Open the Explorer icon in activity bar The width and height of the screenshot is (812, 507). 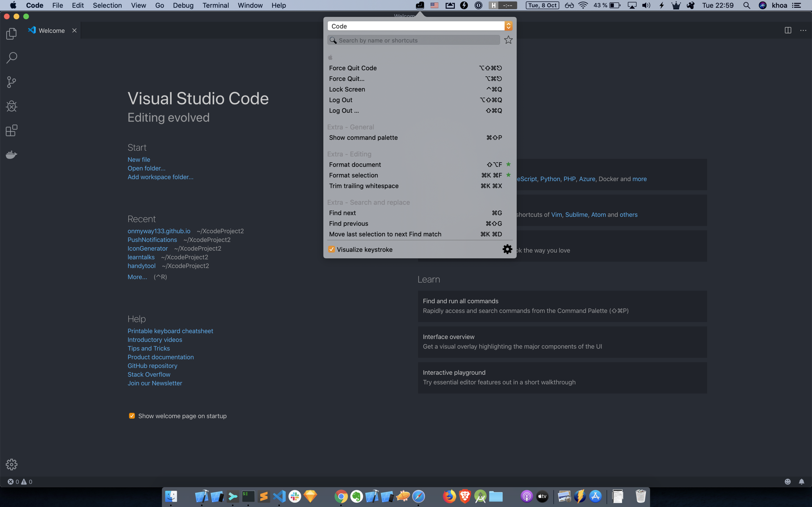point(11,34)
